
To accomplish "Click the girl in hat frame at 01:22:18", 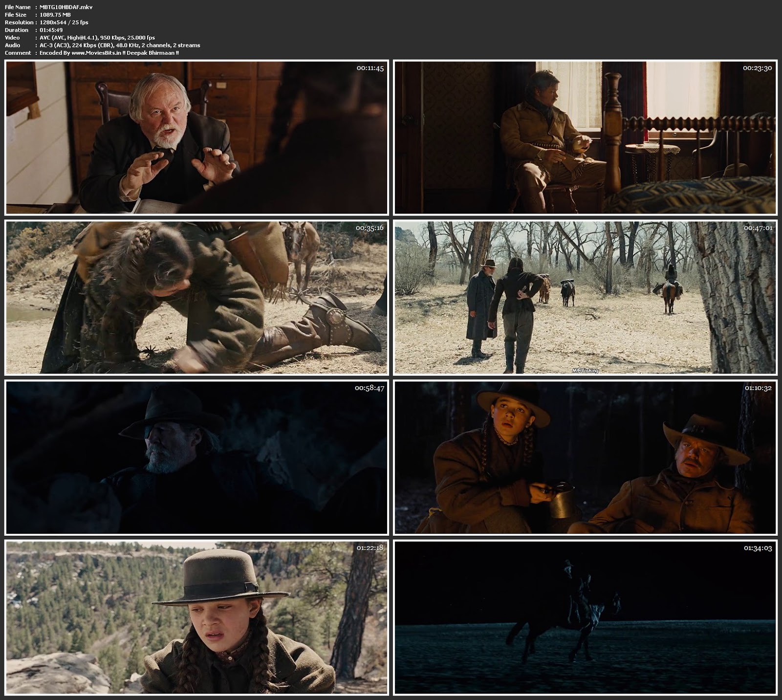I will click(196, 617).
